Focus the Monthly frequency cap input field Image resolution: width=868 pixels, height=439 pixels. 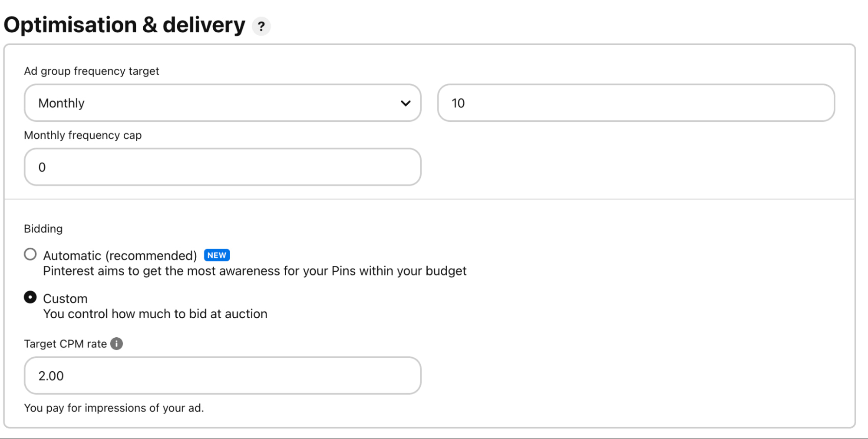tap(222, 167)
